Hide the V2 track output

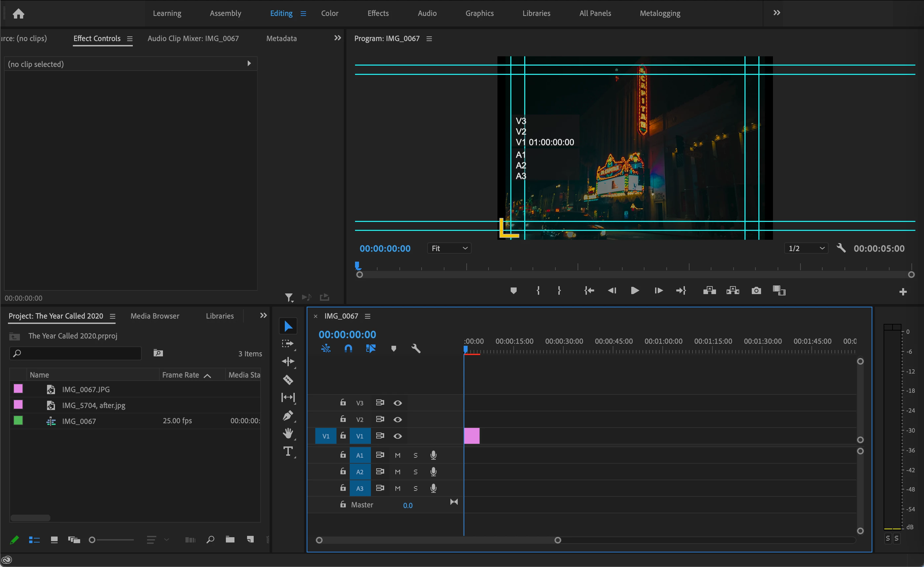[x=397, y=420]
